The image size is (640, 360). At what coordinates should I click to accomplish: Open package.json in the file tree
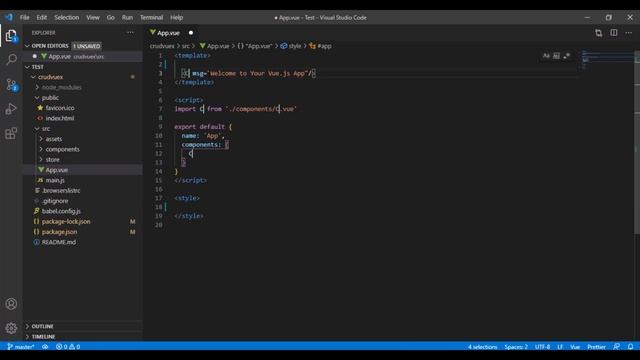coord(59,231)
